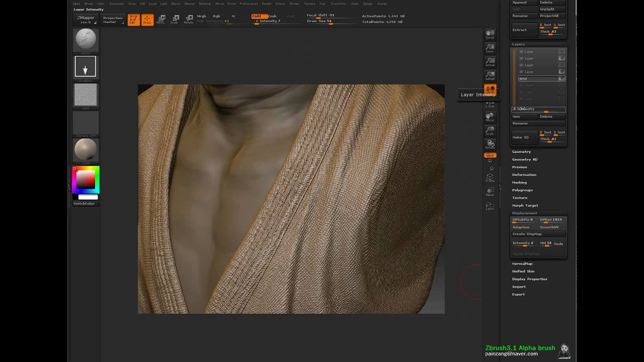Click the Draw Size slider
The width and height of the screenshot is (644, 362).
coord(331,22)
